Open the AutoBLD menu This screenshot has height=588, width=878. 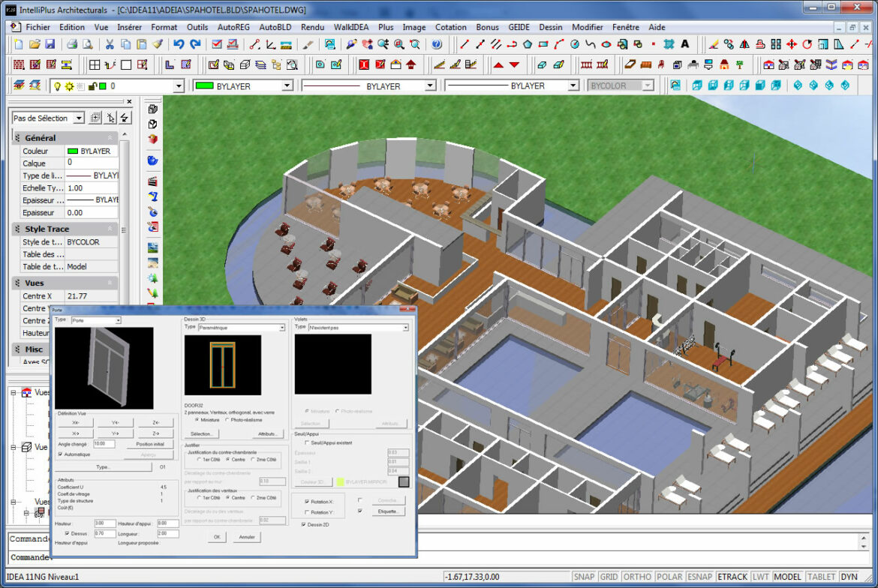pyautogui.click(x=275, y=27)
